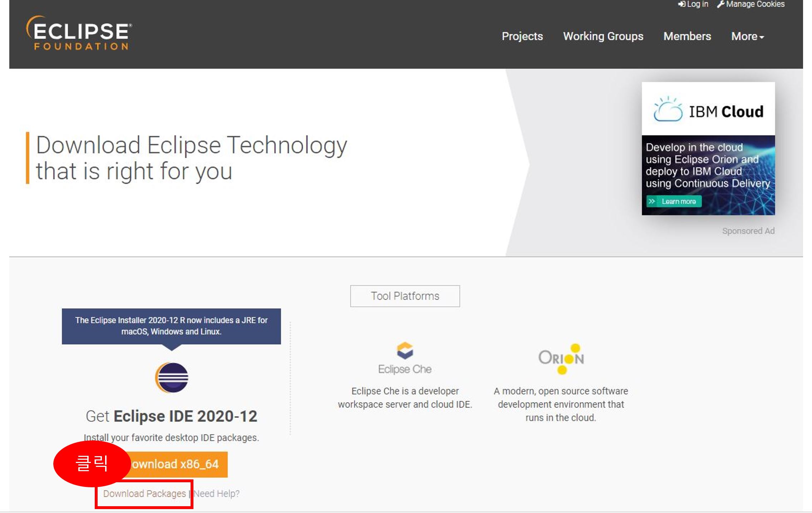Screen dimensions: 812x513
Task: Open the Need Help? link
Action: click(x=216, y=494)
